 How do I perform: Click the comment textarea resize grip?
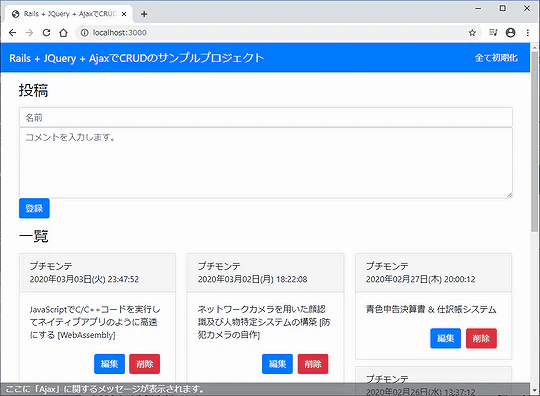coord(509,195)
